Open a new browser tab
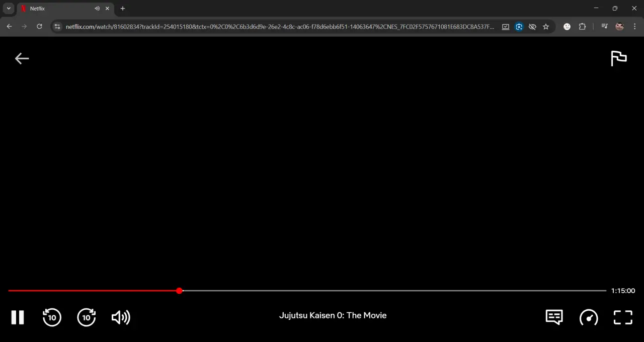 (x=123, y=9)
